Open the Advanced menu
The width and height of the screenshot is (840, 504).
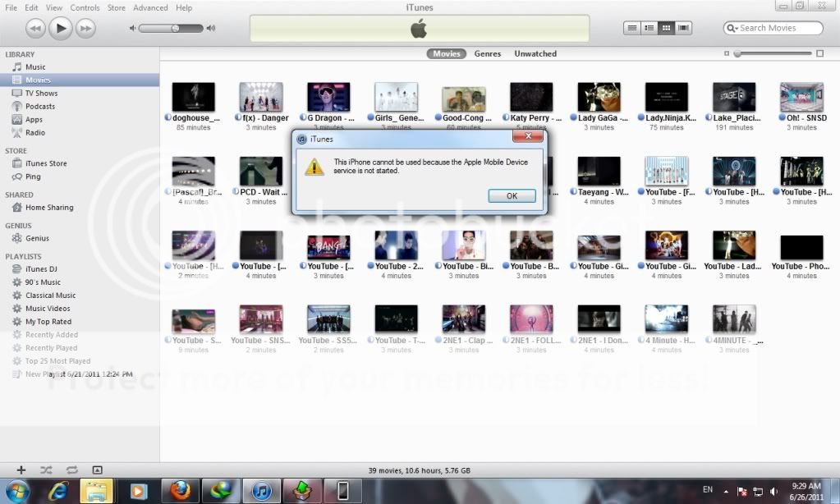[x=150, y=7]
